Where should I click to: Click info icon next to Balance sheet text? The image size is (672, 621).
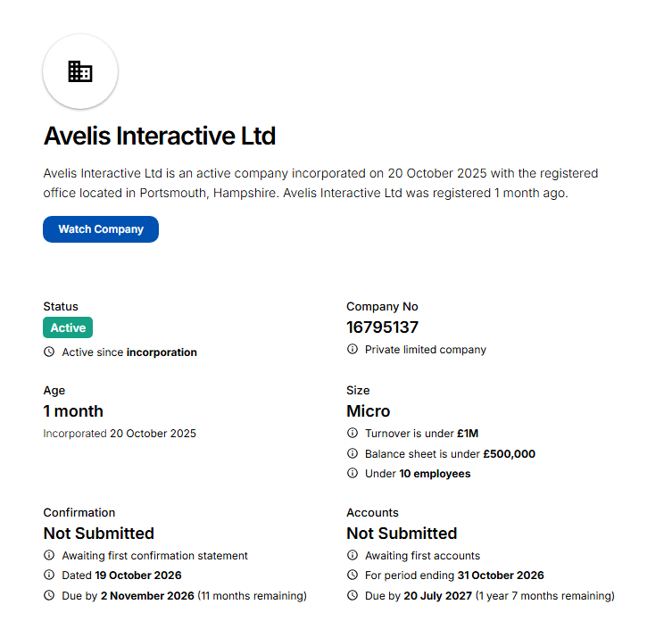[353, 453]
